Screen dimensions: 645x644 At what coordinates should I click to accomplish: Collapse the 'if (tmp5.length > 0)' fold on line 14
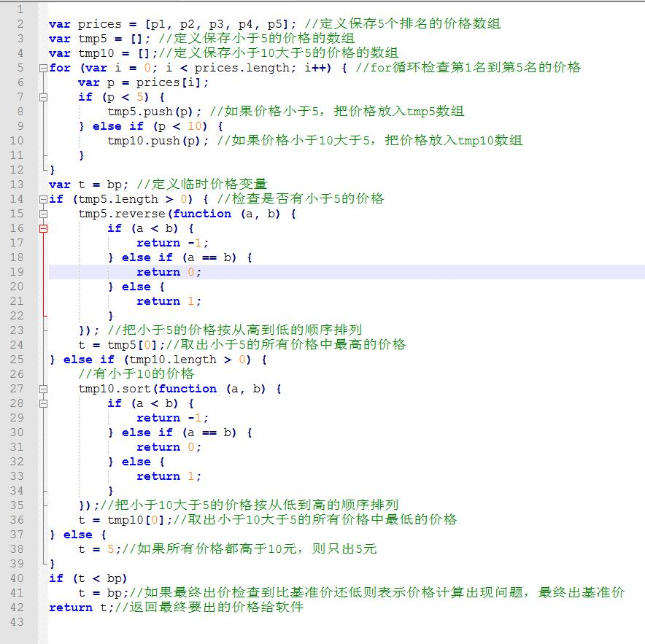(43, 199)
